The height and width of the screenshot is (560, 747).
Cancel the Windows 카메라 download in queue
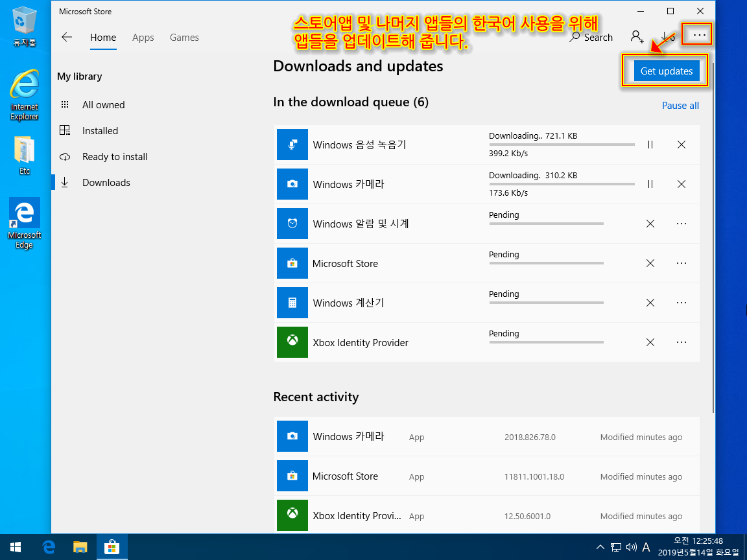tap(682, 184)
